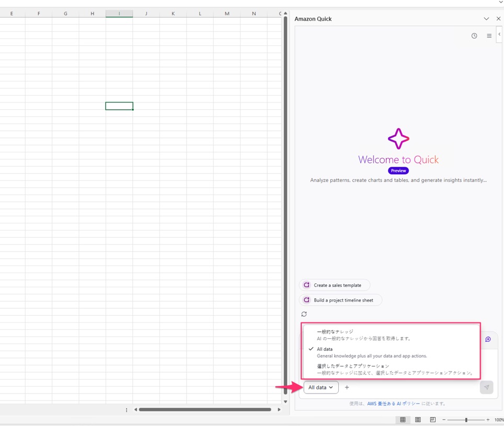Click vertical scrollbar up arrow
Image resolution: width=504 pixels, height=426 pixels.
[285, 14]
